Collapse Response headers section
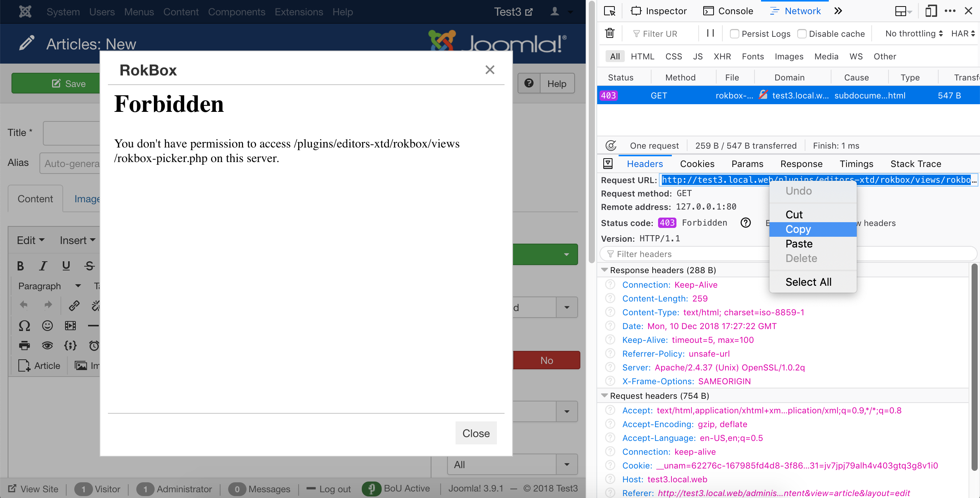Screen dimensions: 980x498 pos(604,270)
